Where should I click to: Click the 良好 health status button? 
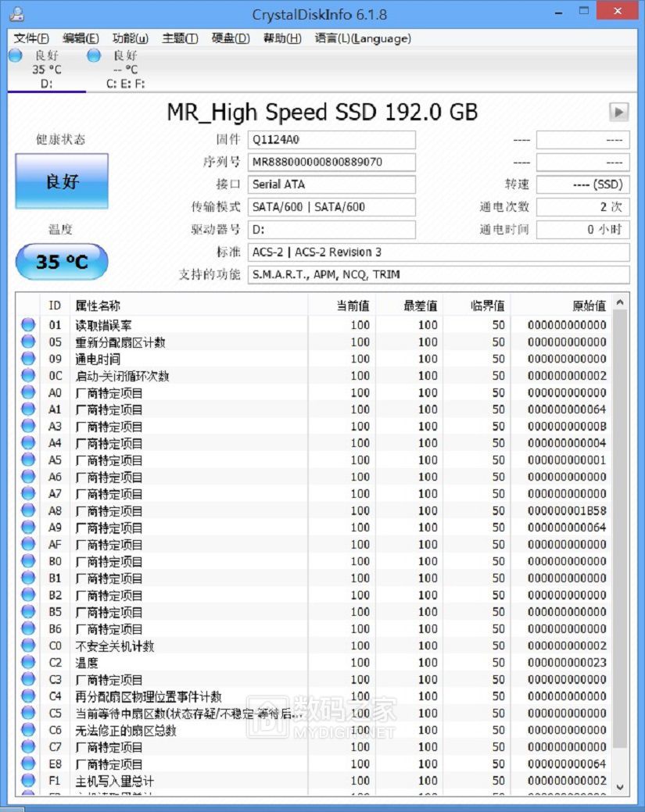tap(62, 181)
